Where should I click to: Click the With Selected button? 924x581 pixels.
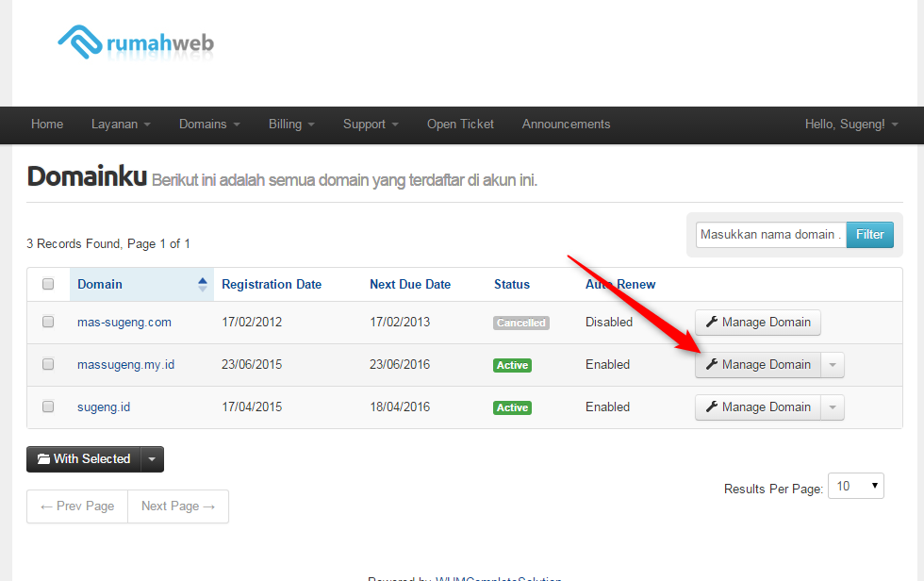pyautogui.click(x=84, y=459)
